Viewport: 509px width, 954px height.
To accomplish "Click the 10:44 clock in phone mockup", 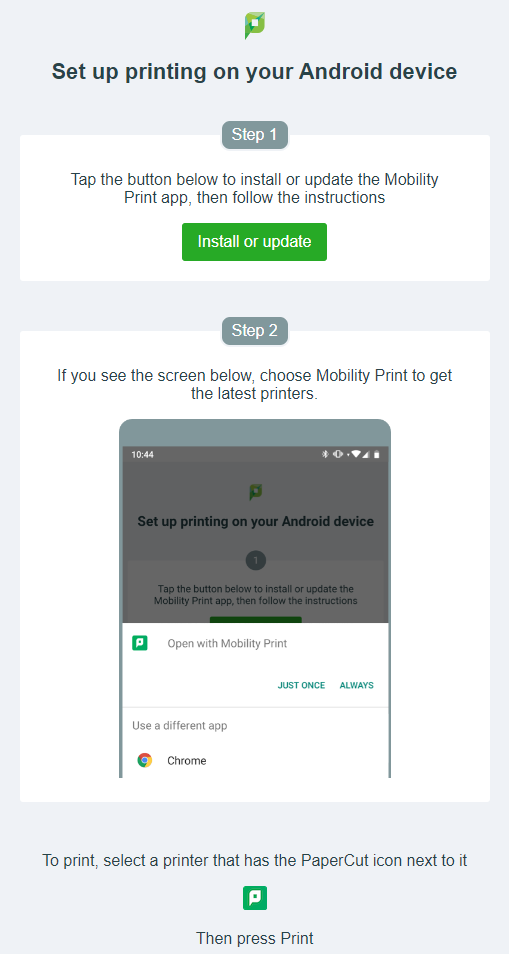I will pyautogui.click(x=142, y=454).
